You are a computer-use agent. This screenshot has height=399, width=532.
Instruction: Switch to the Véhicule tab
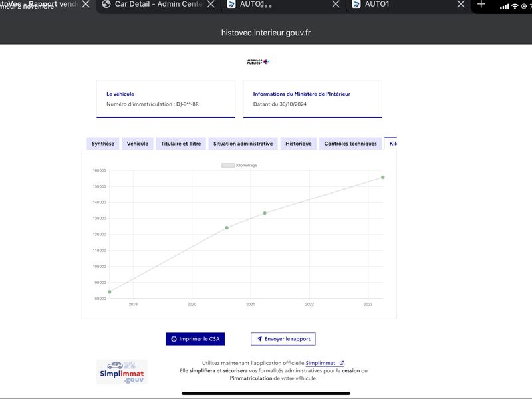138,144
